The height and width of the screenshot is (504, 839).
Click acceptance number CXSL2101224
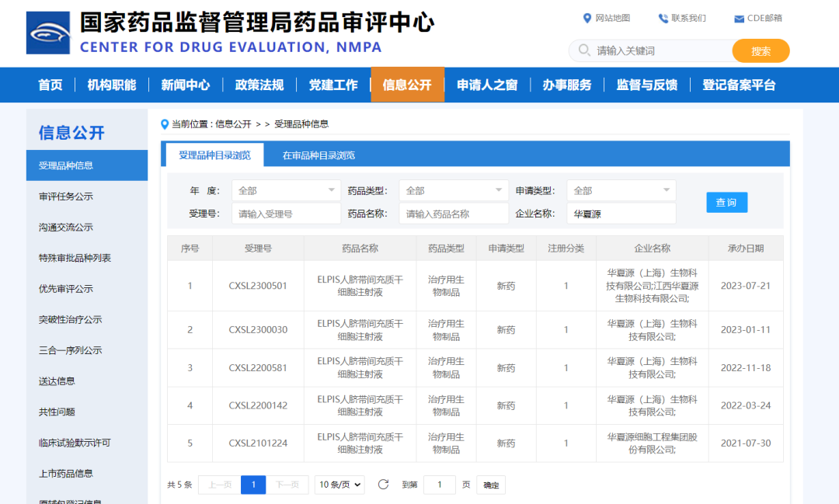[258, 443]
